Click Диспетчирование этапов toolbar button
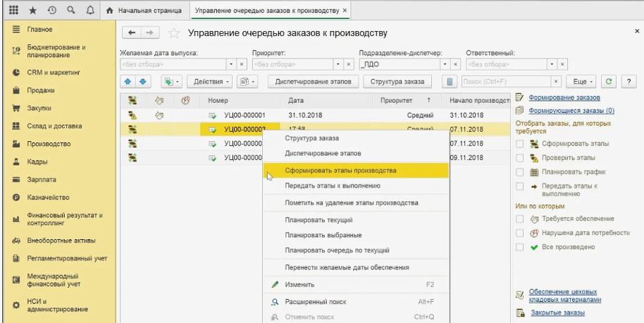Image resolution: width=644 pixels, height=323 pixels. [x=314, y=81]
